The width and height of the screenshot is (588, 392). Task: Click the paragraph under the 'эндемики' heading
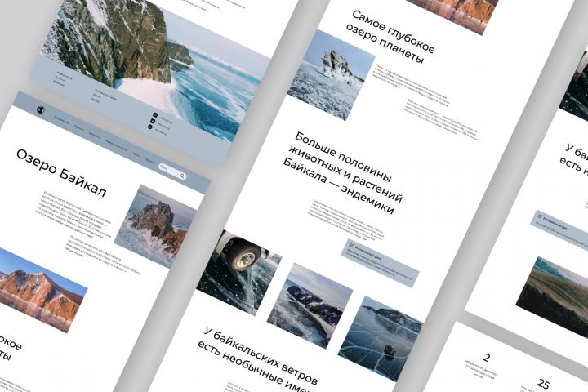(345, 221)
